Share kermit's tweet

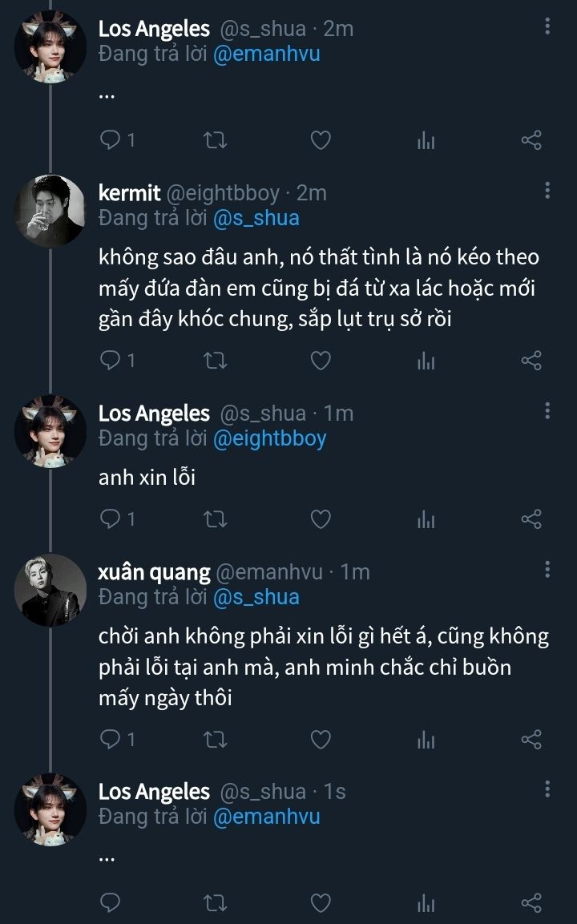531,361
